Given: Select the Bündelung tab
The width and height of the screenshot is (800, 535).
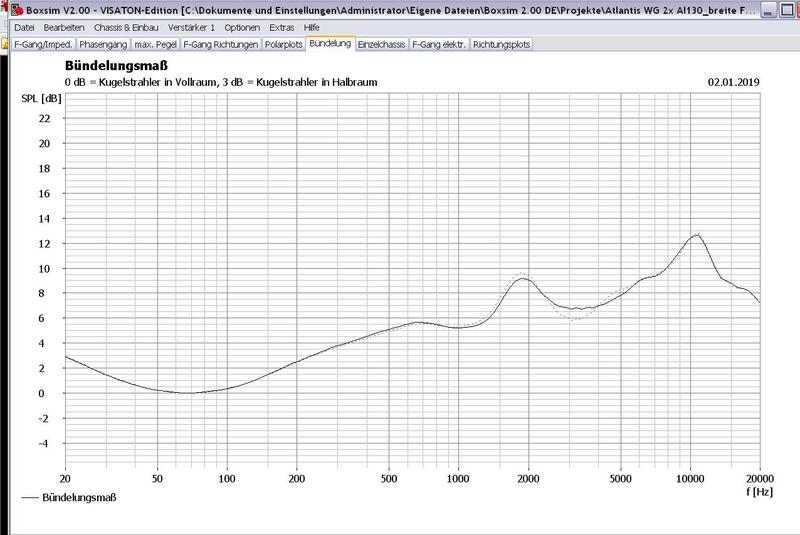Looking at the screenshot, I should pos(330,44).
